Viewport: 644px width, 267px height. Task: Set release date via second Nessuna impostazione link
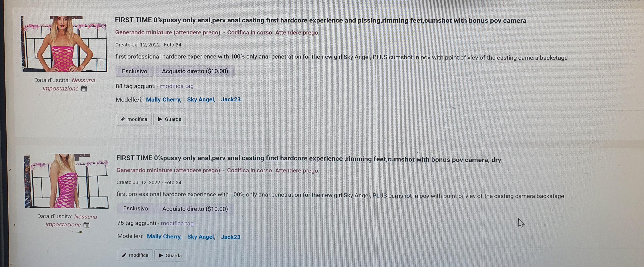pos(71,220)
